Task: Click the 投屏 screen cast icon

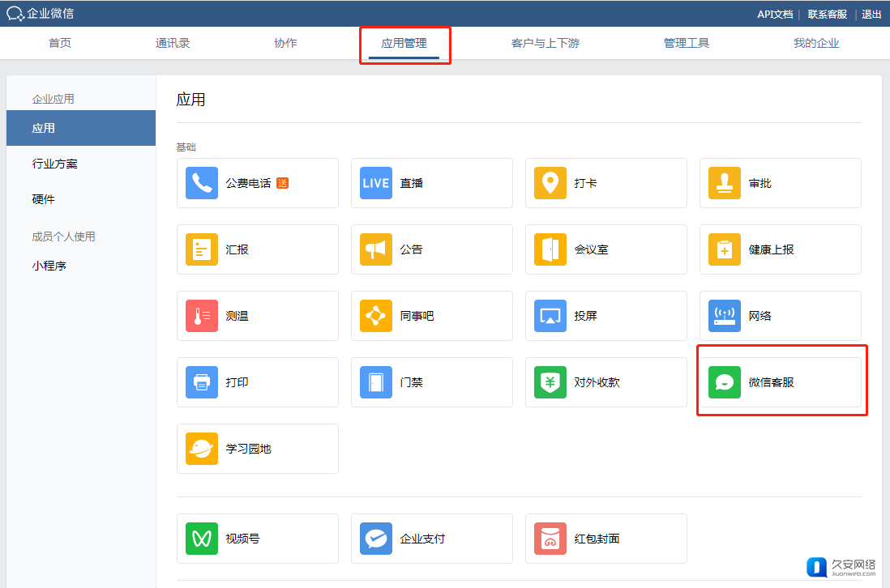Action: pyautogui.click(x=550, y=316)
